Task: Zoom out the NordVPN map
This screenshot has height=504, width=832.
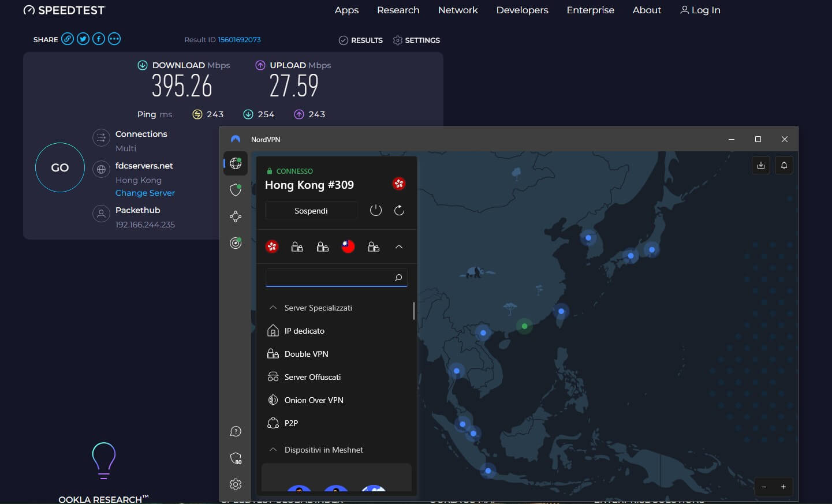Action: pos(764,487)
